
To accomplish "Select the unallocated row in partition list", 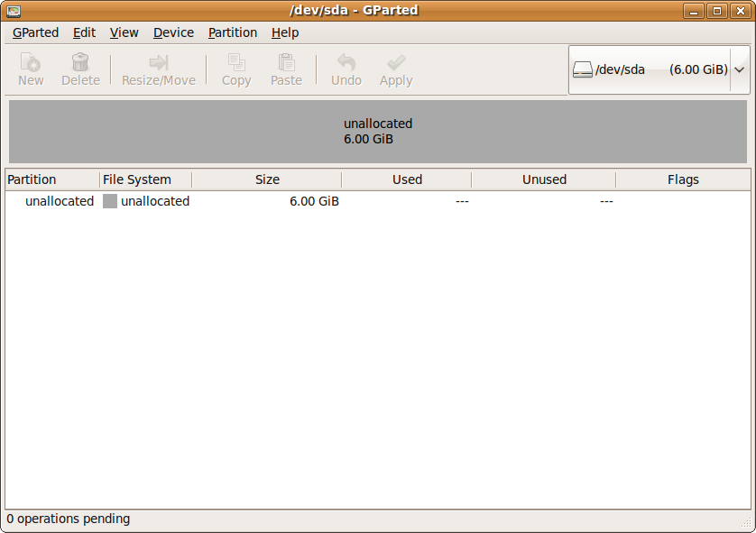I will click(x=60, y=201).
